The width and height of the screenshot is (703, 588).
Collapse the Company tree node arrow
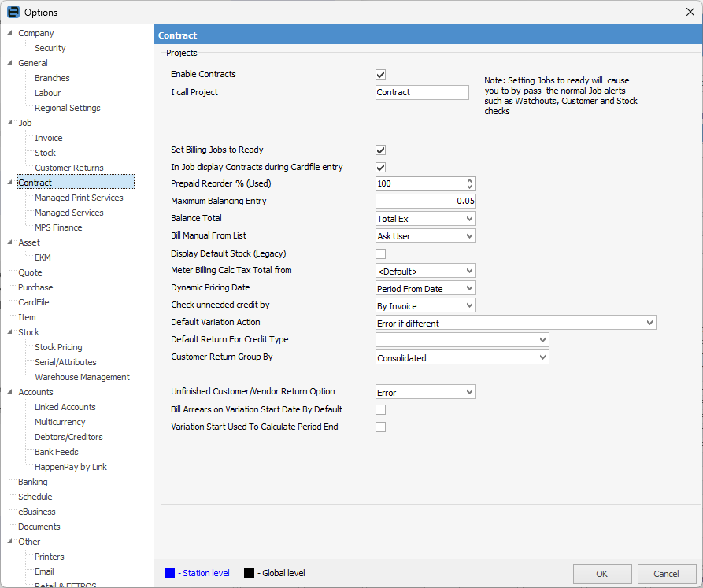click(x=9, y=33)
